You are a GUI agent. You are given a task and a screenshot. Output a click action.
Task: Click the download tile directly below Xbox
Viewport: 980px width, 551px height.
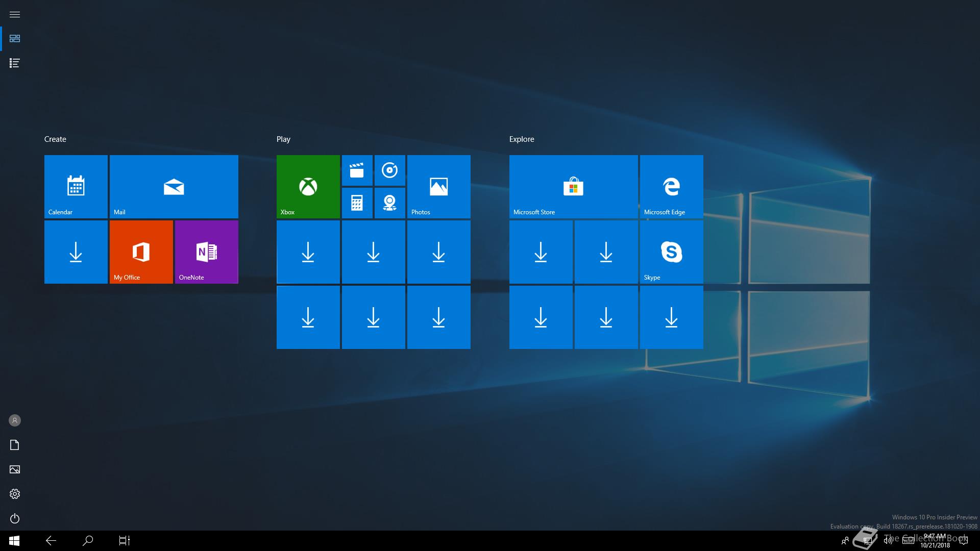pyautogui.click(x=308, y=252)
